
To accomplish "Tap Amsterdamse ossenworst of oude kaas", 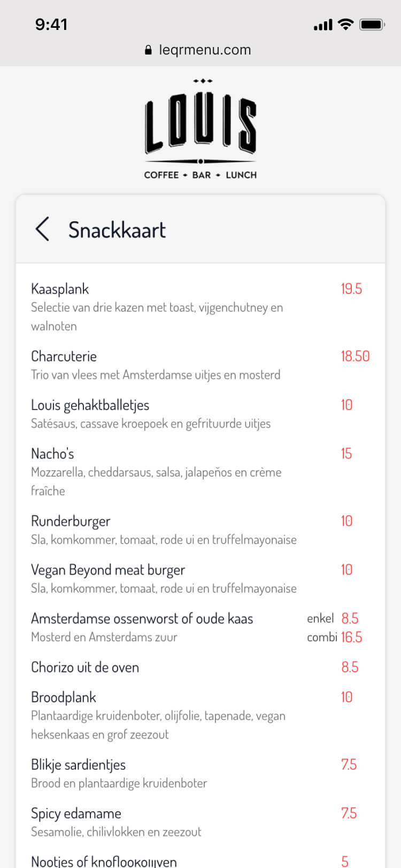I will tap(142, 619).
